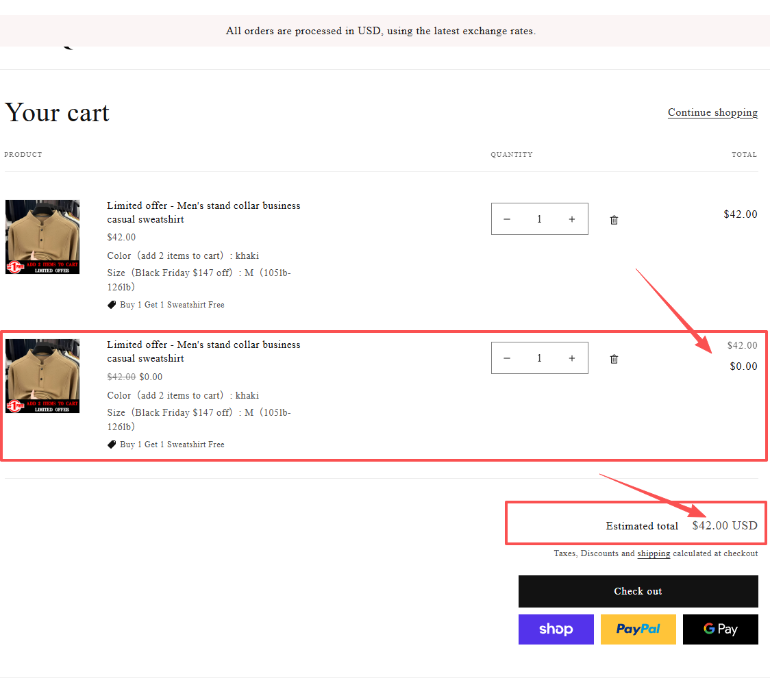Click the first Buy 1 Get 1 discount tag icon
The width and height of the screenshot is (770, 700).
tap(112, 305)
